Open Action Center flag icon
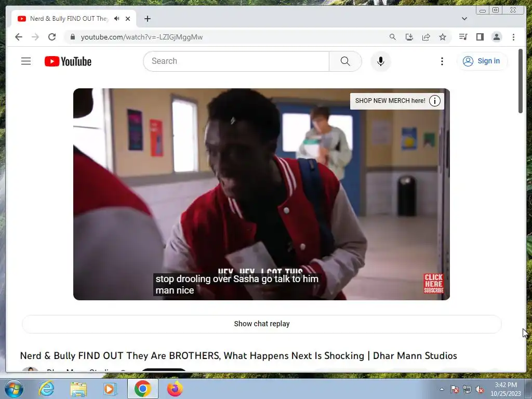Screen dimensions: 532x399 455,389
